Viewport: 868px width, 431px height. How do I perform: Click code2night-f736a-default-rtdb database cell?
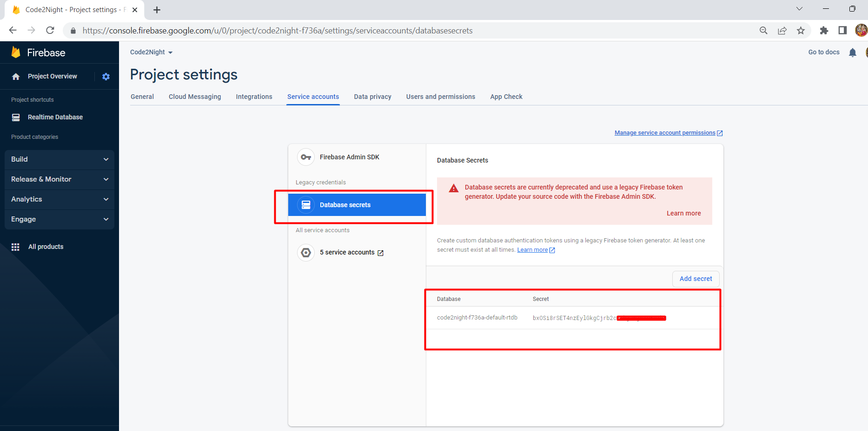(x=477, y=318)
